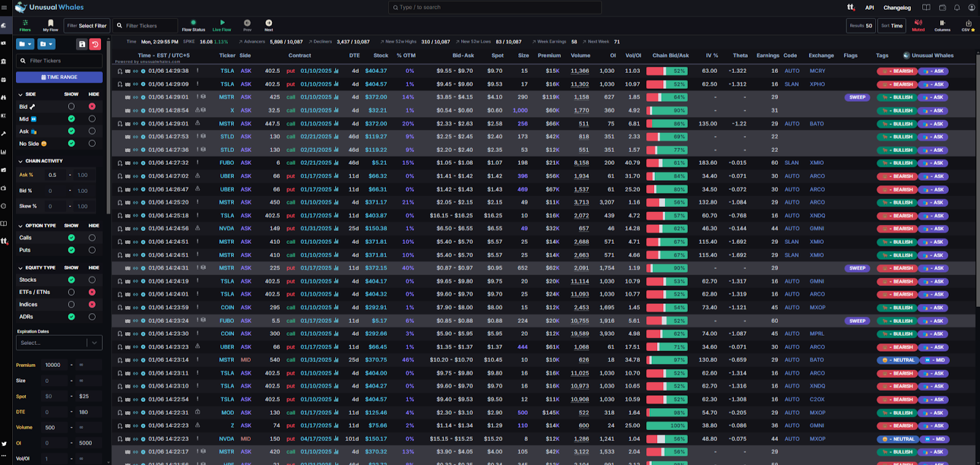The height and width of the screenshot is (465, 980).
Task: Collapse the OPTION TYPE section
Action: (x=20, y=226)
